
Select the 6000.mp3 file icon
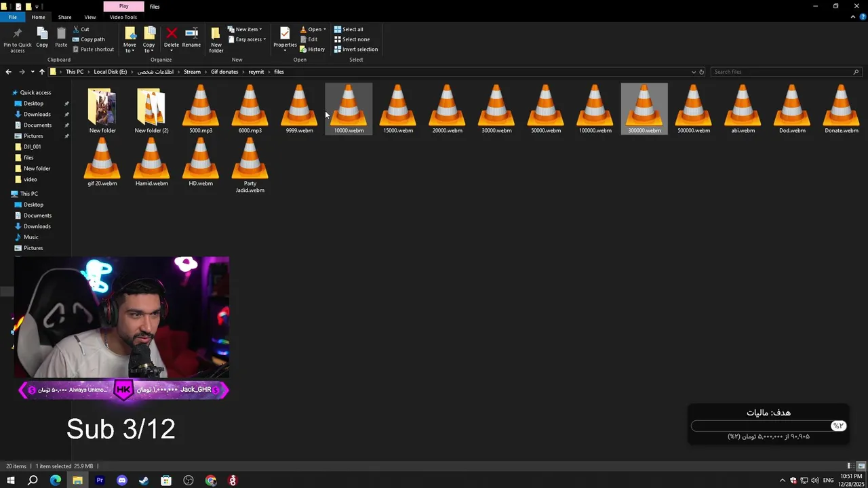tap(250, 108)
